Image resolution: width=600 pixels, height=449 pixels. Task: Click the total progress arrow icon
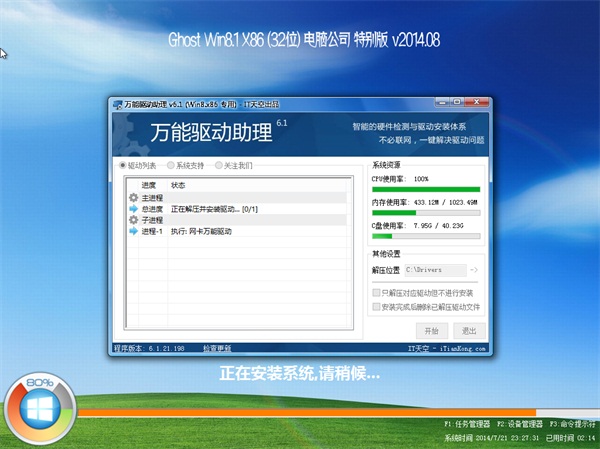click(133, 209)
